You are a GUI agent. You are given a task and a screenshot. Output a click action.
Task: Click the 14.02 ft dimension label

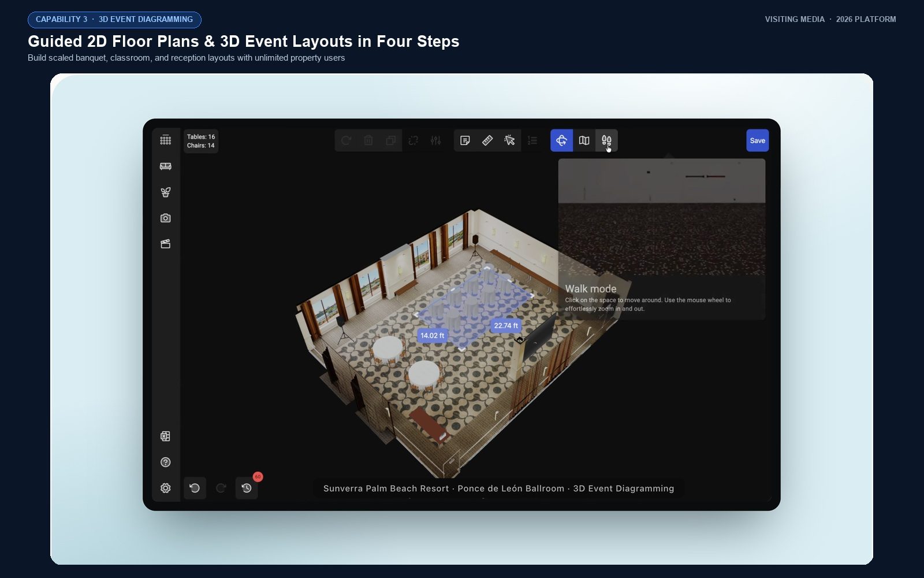pos(432,335)
